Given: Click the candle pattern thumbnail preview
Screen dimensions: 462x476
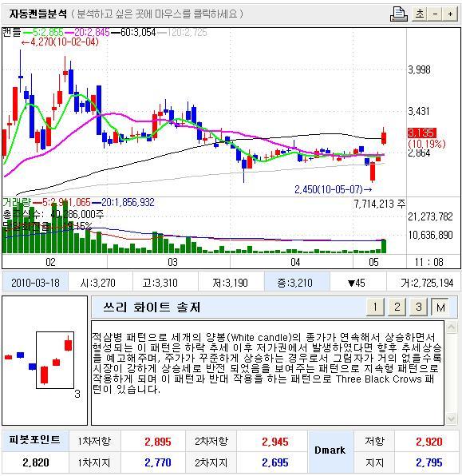Looking at the screenshot, I should [45, 361].
